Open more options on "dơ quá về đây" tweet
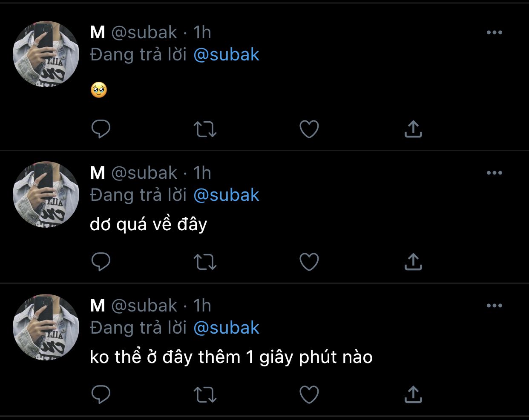Image resolution: width=529 pixels, height=420 pixels. [494, 173]
